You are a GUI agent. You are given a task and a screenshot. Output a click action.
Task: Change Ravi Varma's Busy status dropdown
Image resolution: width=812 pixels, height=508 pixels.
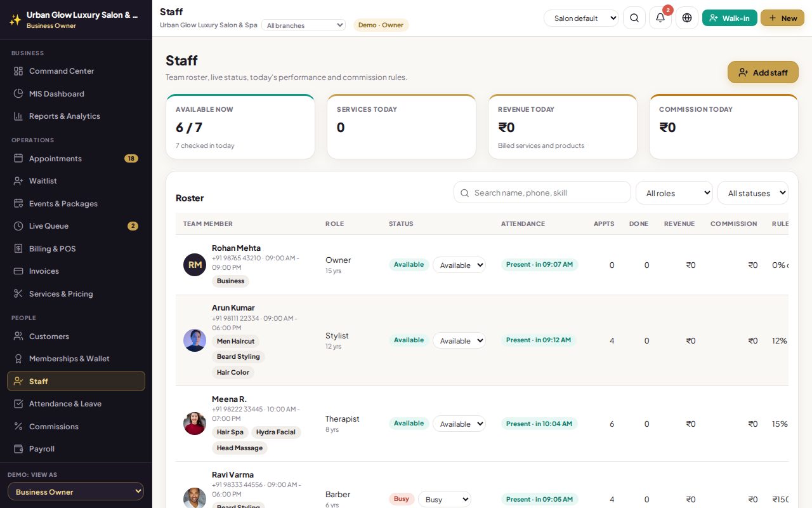pyautogui.click(x=445, y=500)
